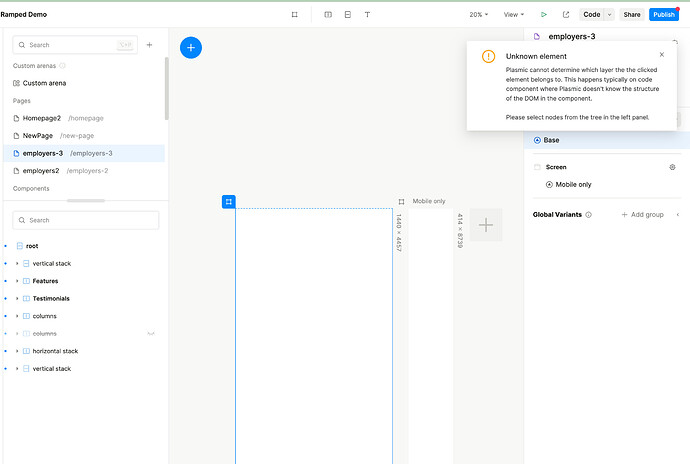Select the Features element row
The width and height of the screenshot is (690, 464).
[x=84, y=281]
